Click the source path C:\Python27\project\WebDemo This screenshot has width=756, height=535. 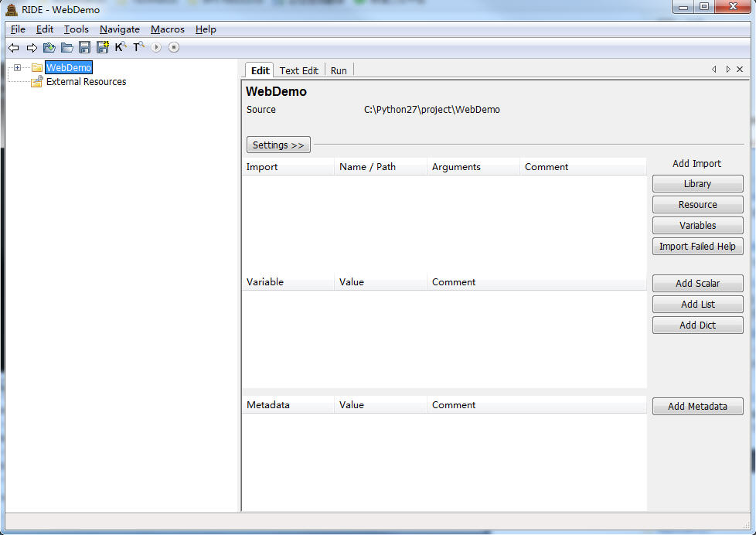click(432, 110)
